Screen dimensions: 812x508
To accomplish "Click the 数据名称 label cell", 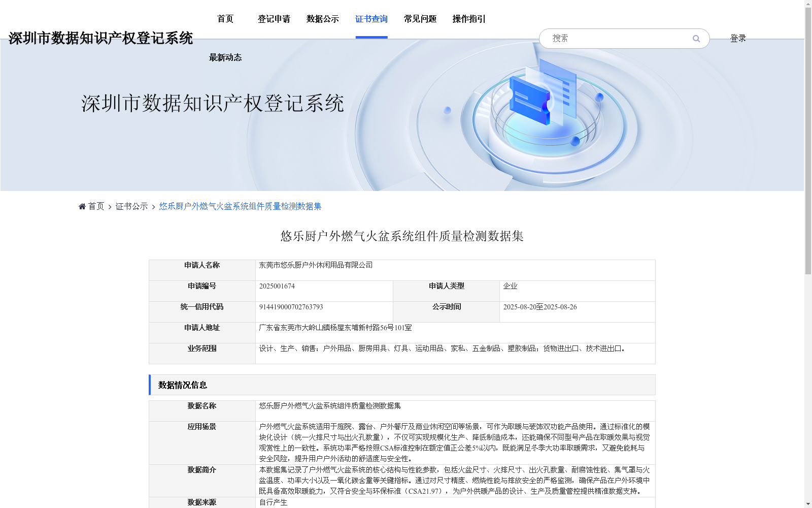I will click(202, 411).
